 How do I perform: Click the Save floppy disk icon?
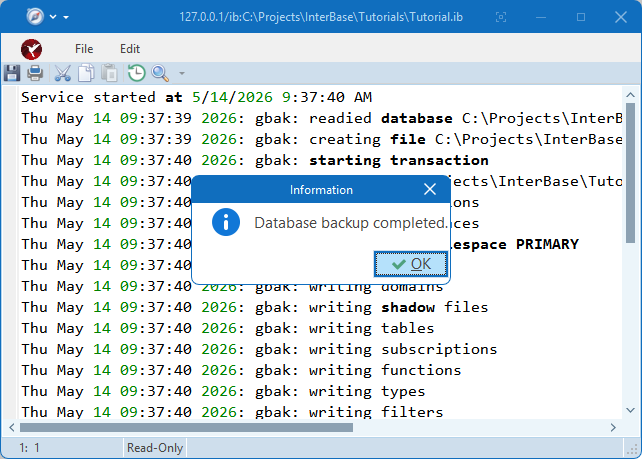[12, 73]
